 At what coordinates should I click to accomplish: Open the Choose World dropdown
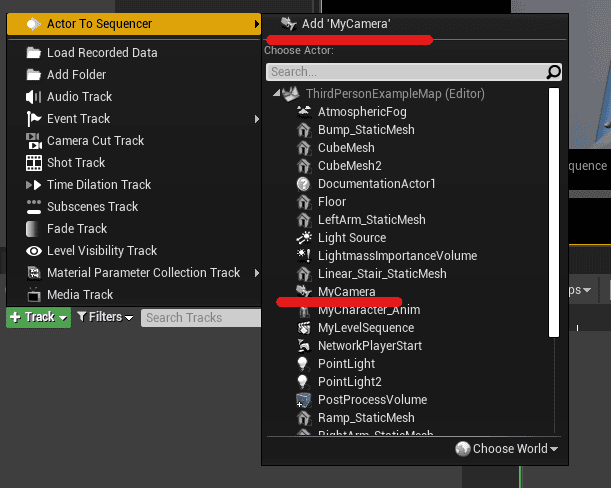pyautogui.click(x=507, y=449)
